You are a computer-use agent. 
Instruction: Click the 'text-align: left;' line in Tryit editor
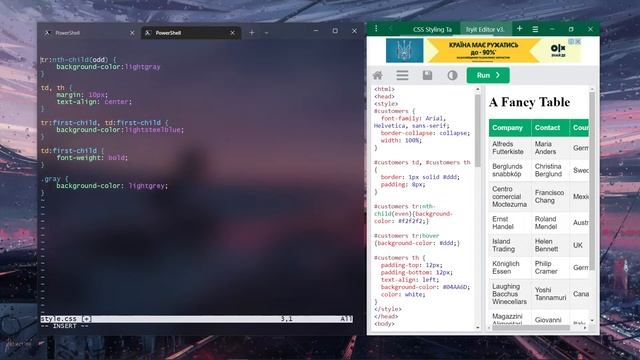pyautogui.click(x=409, y=280)
